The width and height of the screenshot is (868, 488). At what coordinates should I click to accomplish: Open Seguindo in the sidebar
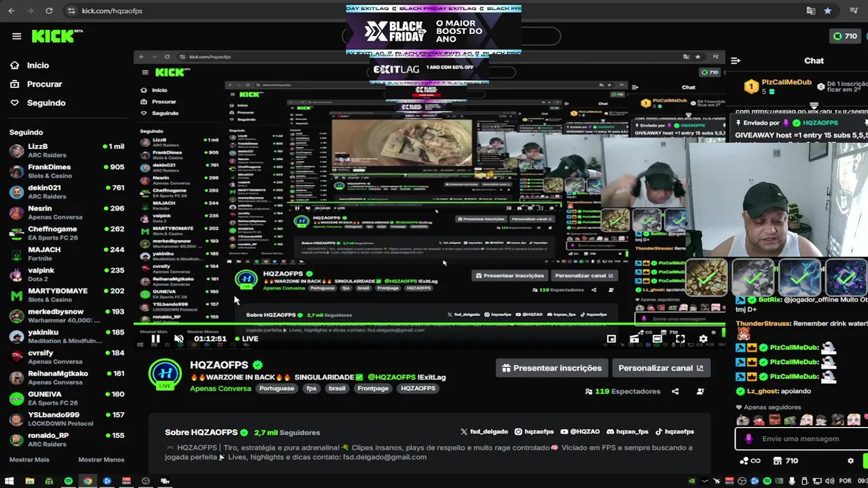click(x=37, y=103)
